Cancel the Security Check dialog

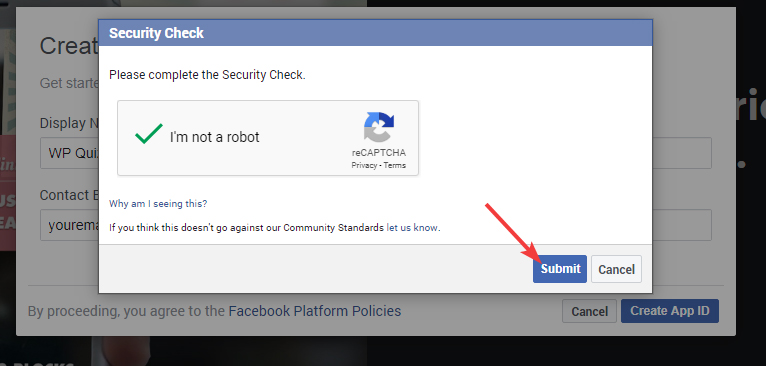pos(616,269)
